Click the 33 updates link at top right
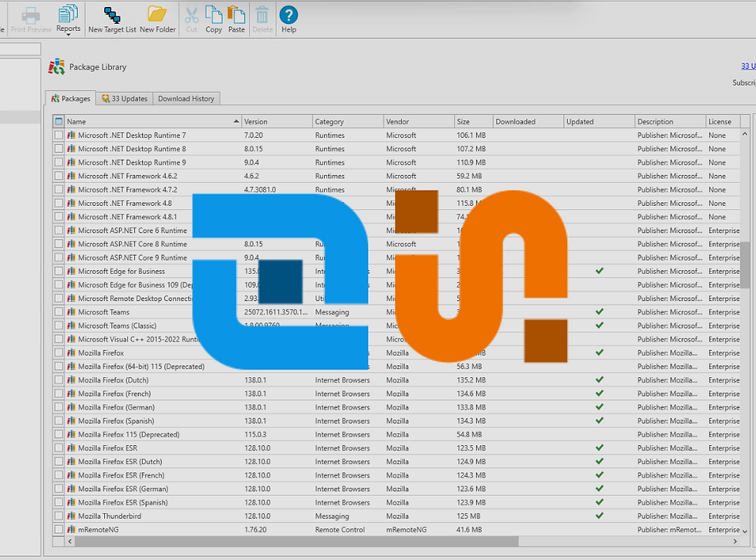 (x=748, y=66)
